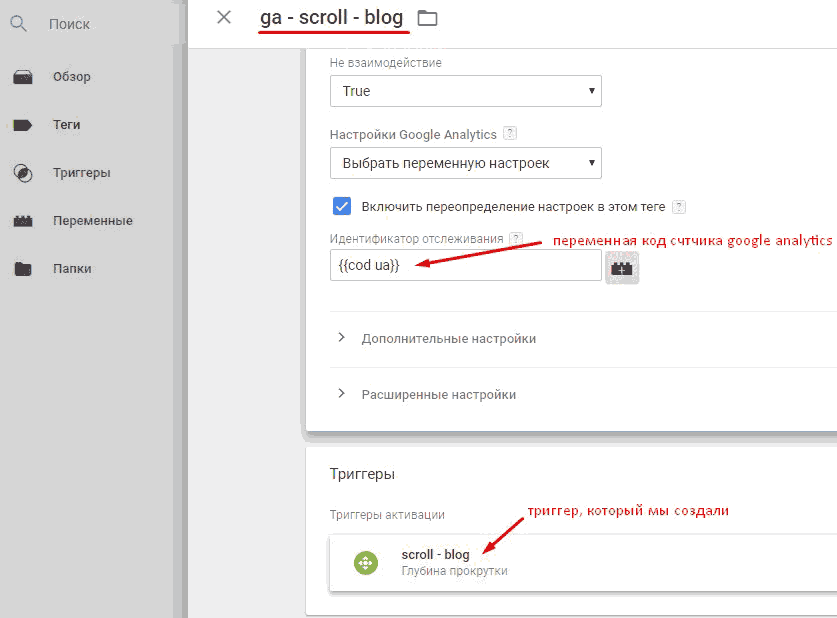This screenshot has width=837, height=618.
Task: Open help icon after override settings checkbox
Action: tap(679, 207)
